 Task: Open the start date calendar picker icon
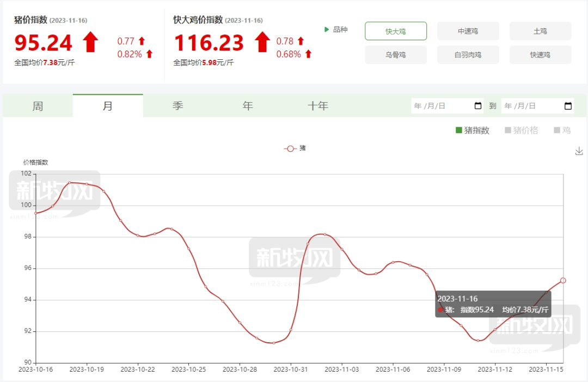point(478,106)
